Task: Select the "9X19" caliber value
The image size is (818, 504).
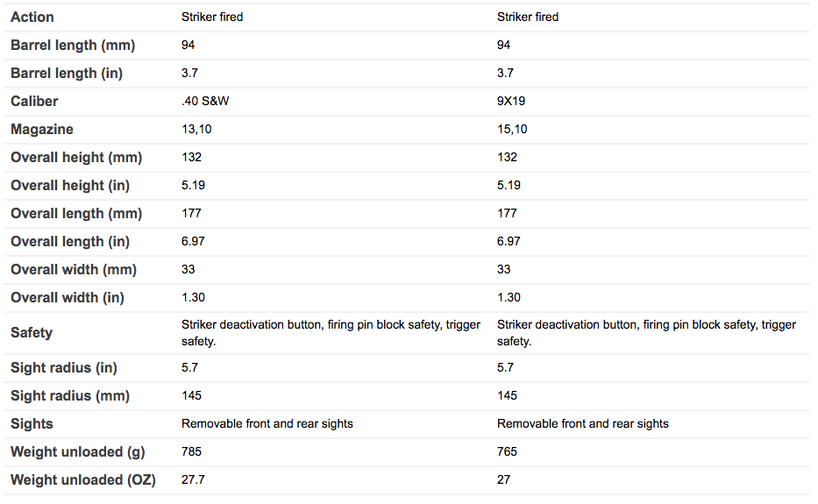Action: (x=511, y=101)
